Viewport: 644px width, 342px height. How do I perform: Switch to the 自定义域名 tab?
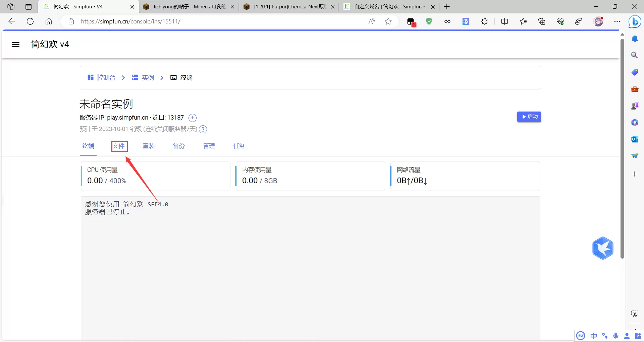click(x=389, y=7)
